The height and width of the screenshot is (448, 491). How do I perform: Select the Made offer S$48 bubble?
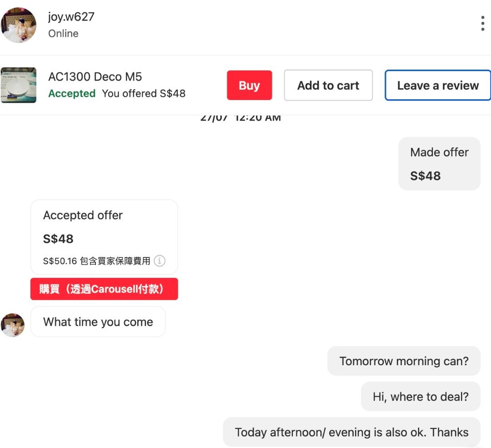[439, 164]
